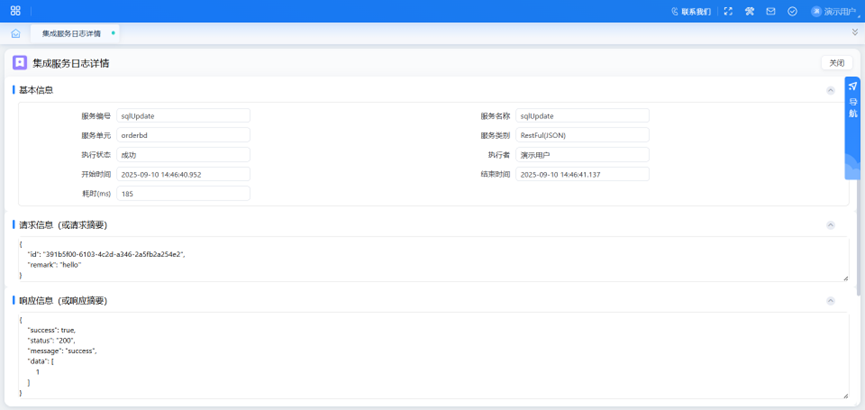This screenshot has height=410, width=865.
Task: Click the "success": true line
Action: [x=52, y=330]
